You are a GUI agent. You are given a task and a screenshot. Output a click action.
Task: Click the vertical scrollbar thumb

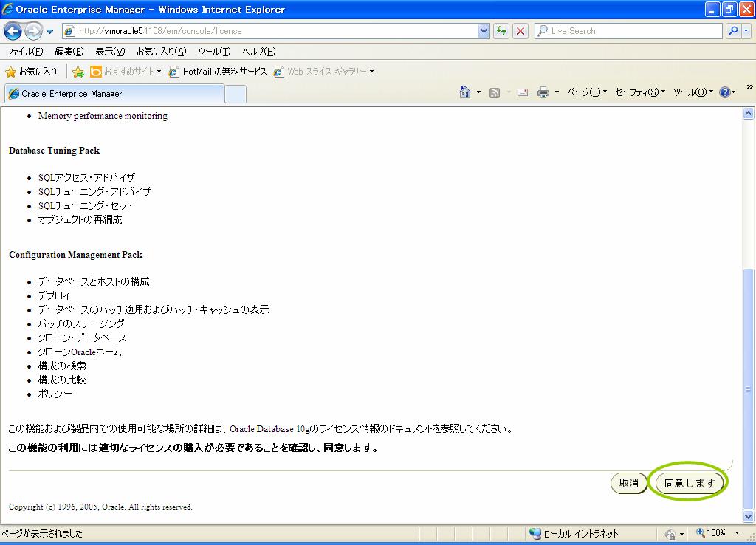(749, 388)
